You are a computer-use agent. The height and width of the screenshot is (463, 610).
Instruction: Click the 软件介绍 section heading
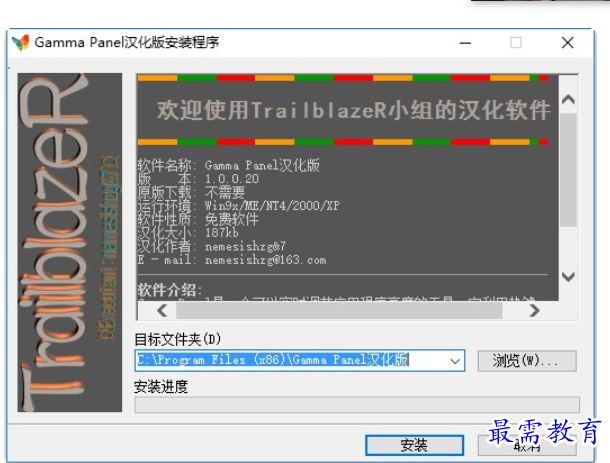(x=170, y=290)
